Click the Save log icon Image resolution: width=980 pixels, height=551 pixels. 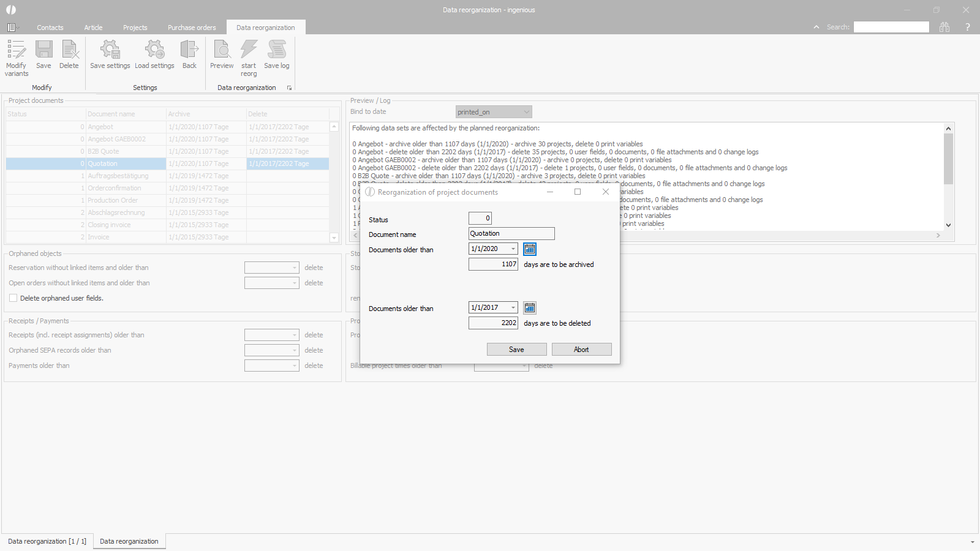277,50
